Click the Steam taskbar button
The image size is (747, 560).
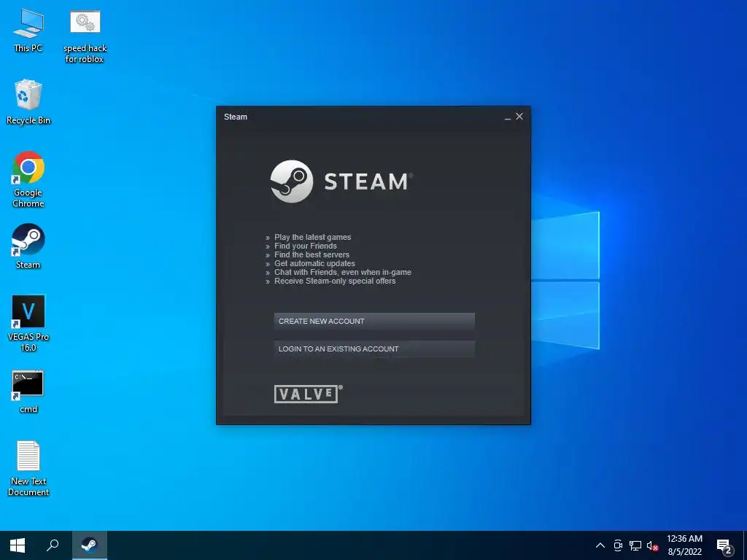pyautogui.click(x=90, y=545)
